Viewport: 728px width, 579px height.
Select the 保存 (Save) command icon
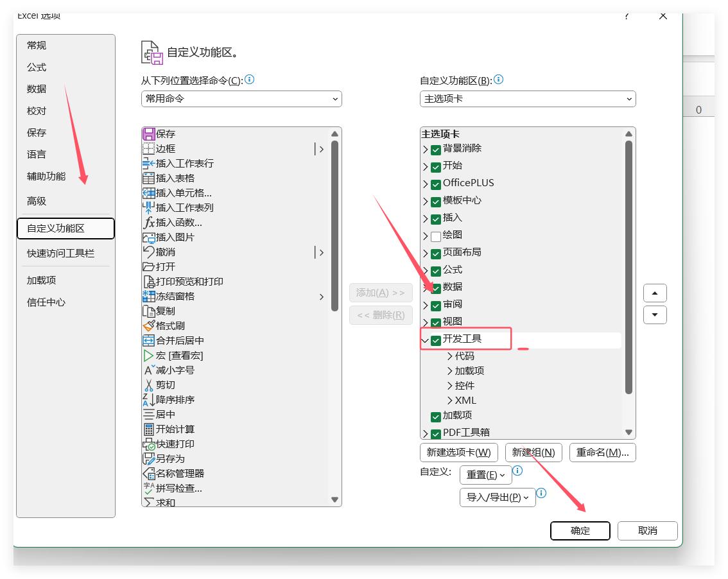pos(148,134)
